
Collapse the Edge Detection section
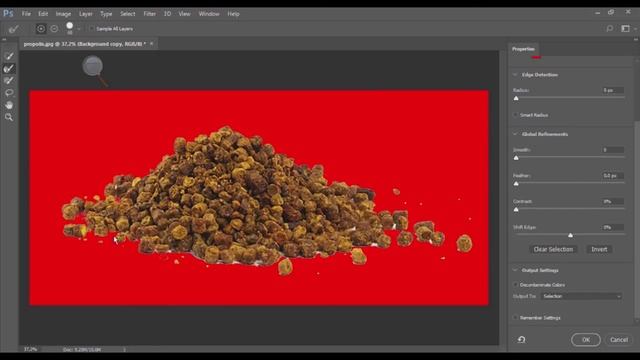pos(515,75)
